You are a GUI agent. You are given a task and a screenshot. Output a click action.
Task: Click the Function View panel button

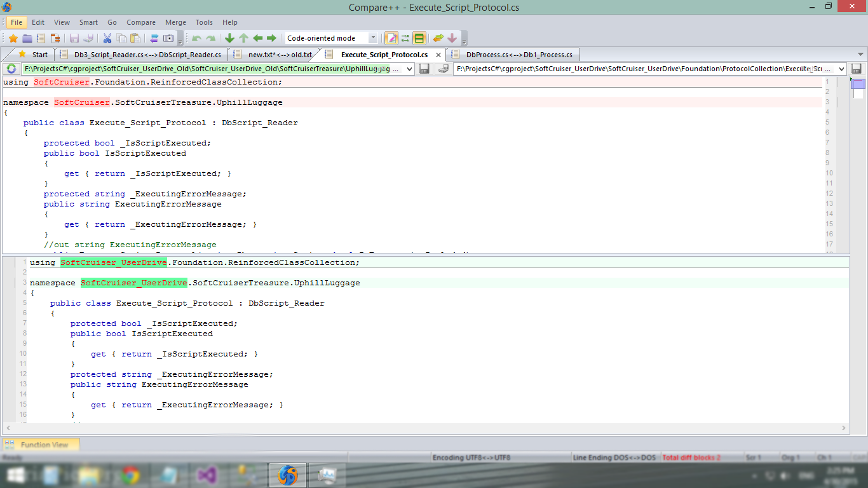click(x=42, y=445)
